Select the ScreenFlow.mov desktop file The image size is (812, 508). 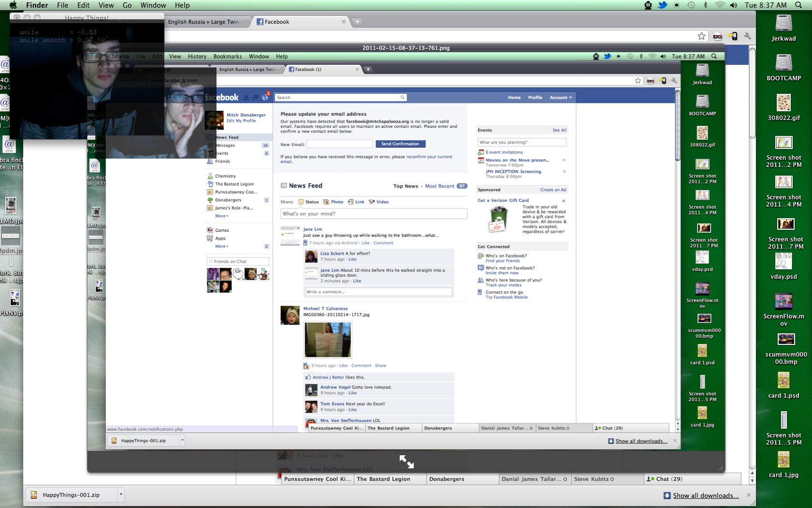pyautogui.click(x=783, y=302)
